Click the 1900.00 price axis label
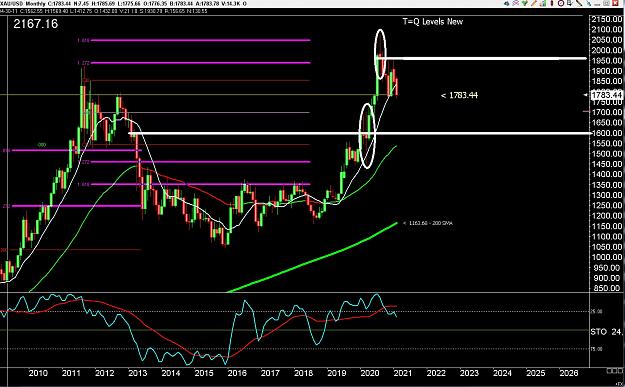Screen dimensions: 625x387 click(607, 71)
